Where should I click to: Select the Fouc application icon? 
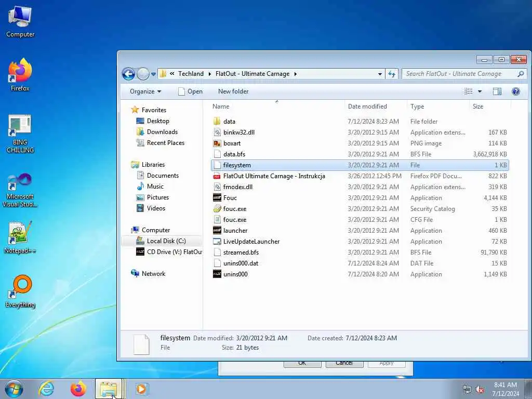(217, 198)
